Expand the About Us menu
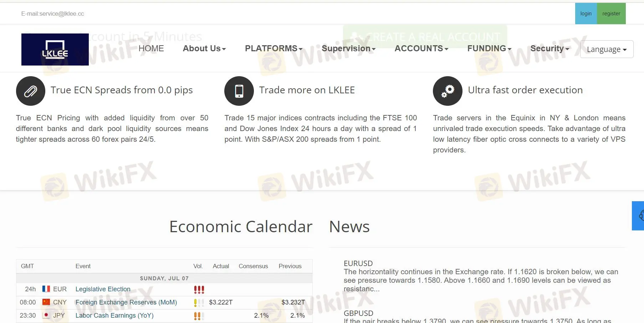644x323 pixels. 204,48
